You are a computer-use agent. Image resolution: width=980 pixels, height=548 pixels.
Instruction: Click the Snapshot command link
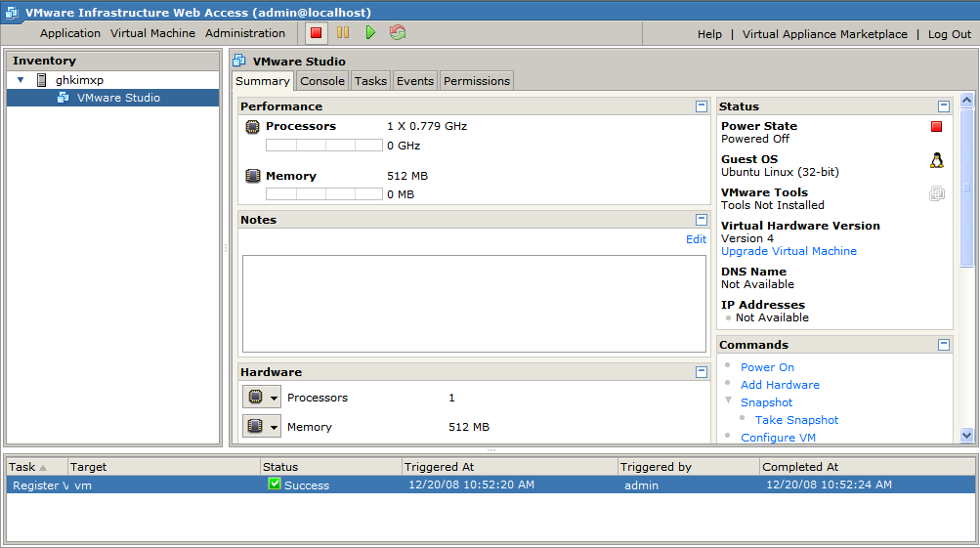tap(766, 402)
